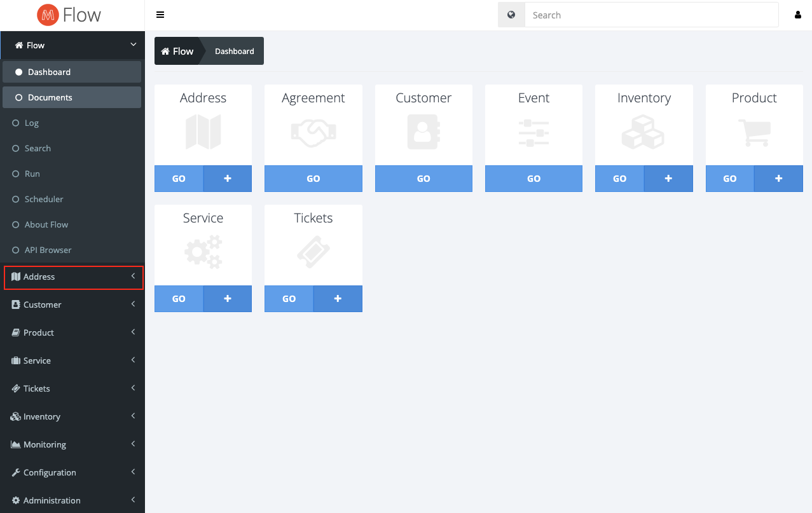Click GO on the Inventory card
This screenshot has height=513, width=812.
(619, 178)
